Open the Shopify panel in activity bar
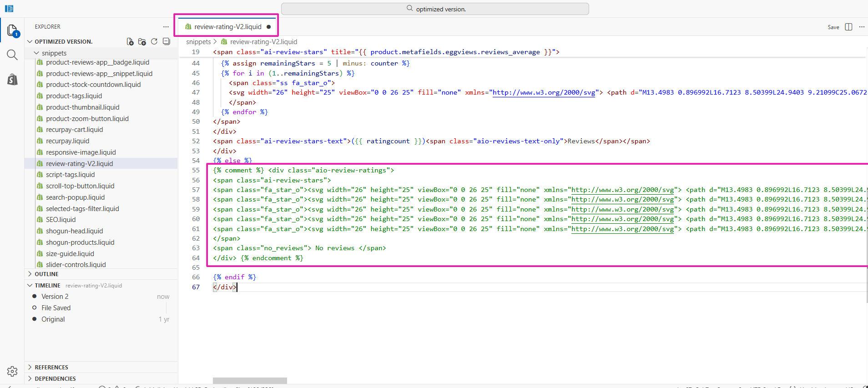Screen dimensions: 868x388 click(x=12, y=80)
